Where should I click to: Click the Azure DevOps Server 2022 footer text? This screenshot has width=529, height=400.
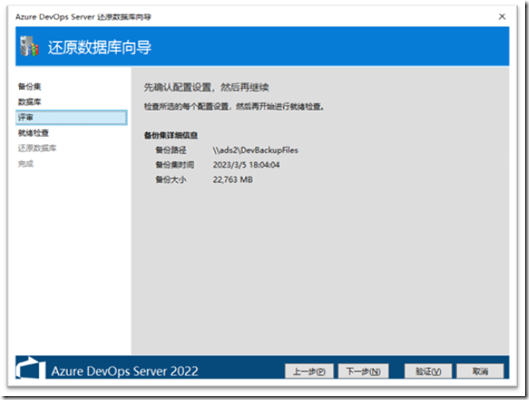tap(125, 371)
